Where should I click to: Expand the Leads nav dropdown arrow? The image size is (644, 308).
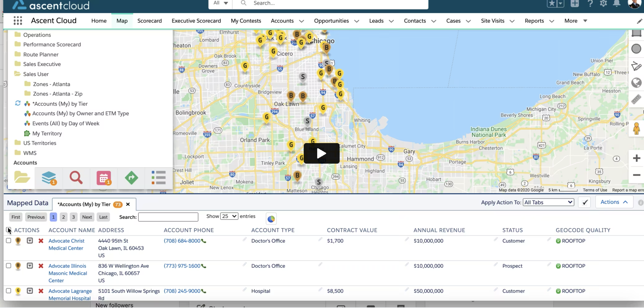(x=391, y=21)
